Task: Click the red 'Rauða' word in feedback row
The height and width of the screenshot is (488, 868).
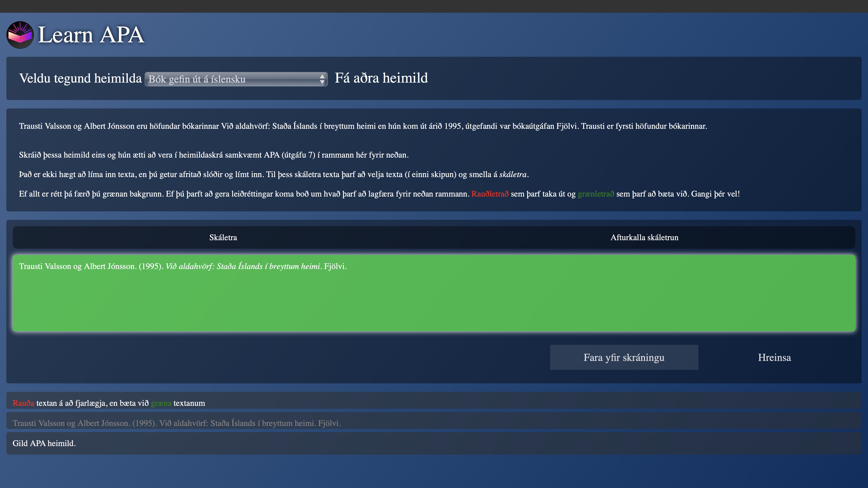Action: tap(23, 403)
